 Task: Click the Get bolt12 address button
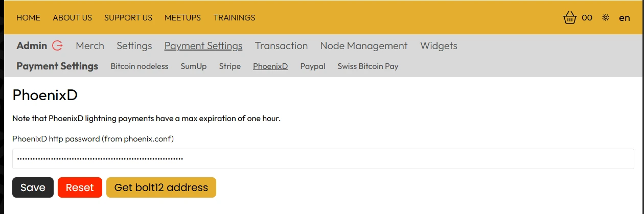tap(161, 187)
